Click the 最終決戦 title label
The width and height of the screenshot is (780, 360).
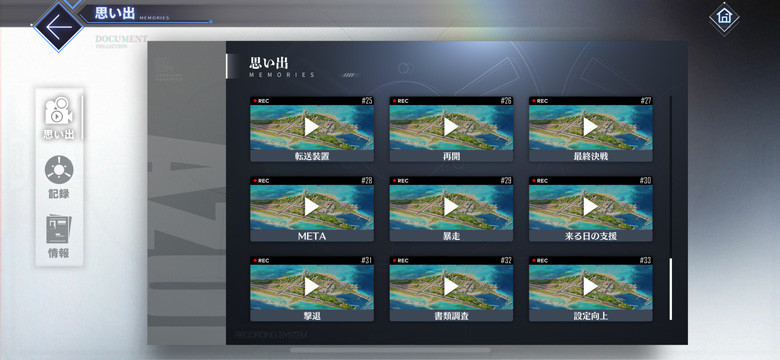590,156
